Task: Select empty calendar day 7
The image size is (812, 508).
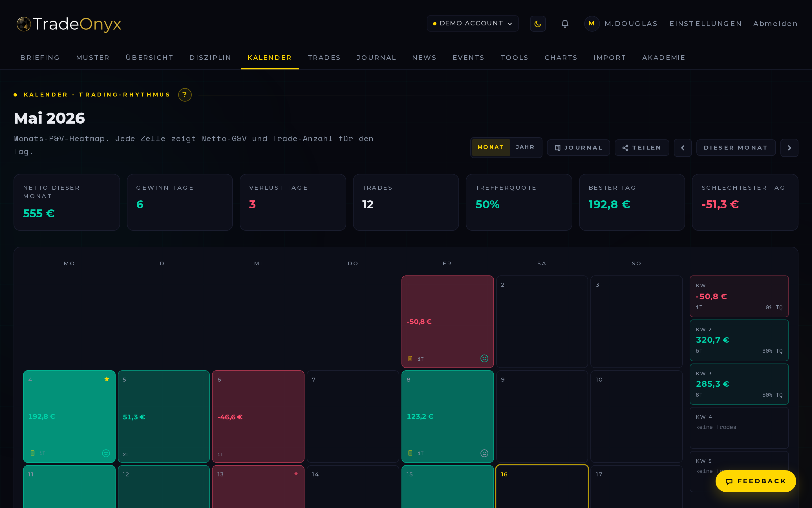Action: (x=353, y=416)
